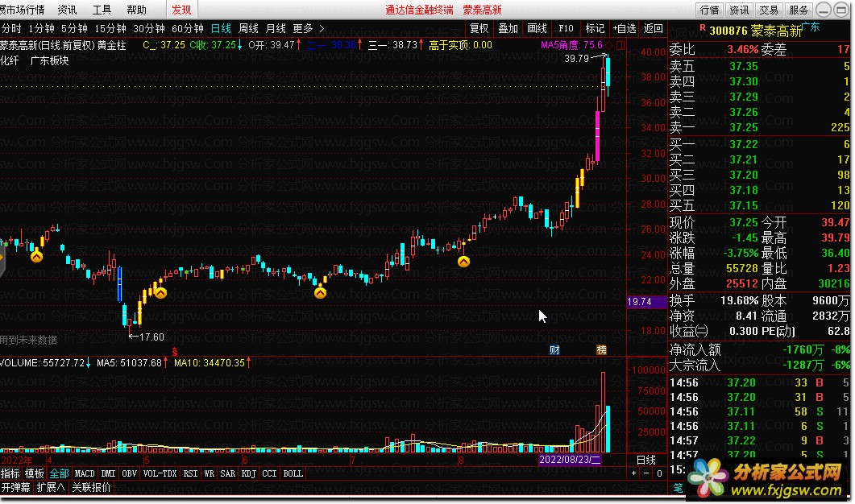Open the 工具 menu

coord(102,10)
